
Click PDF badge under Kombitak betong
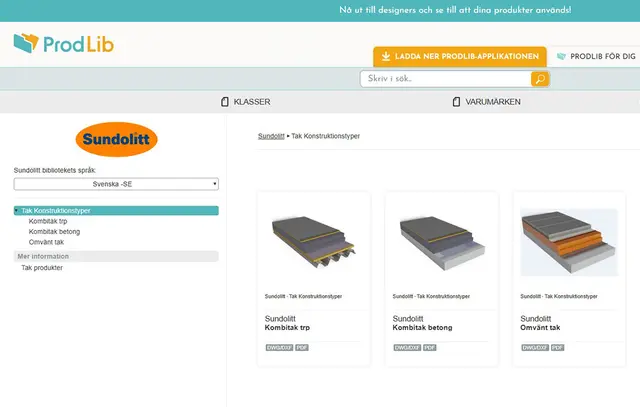[x=430, y=348]
